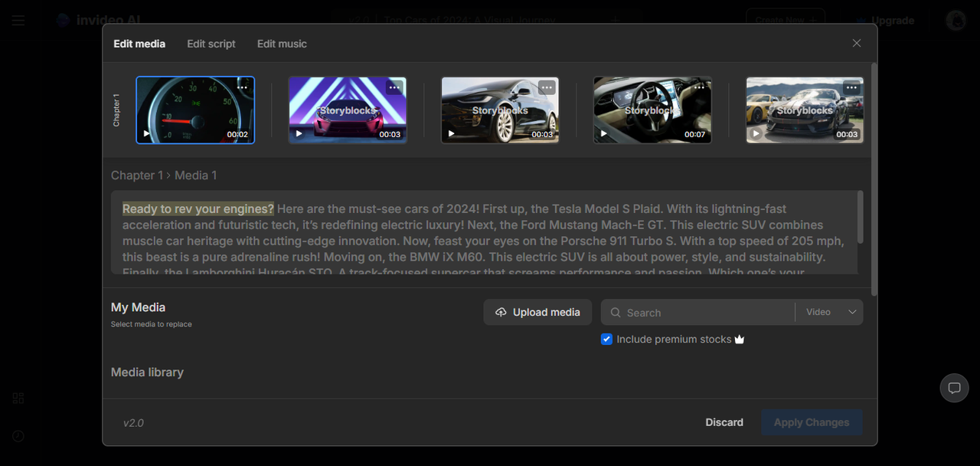Viewport: 980px width, 466px height.
Task: Close the Edit media dialog
Action: [x=857, y=43]
